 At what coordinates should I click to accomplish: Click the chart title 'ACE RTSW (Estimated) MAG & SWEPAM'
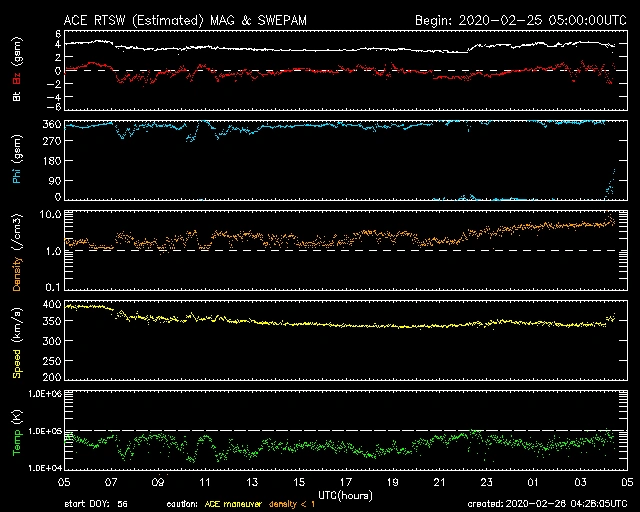pos(185,20)
